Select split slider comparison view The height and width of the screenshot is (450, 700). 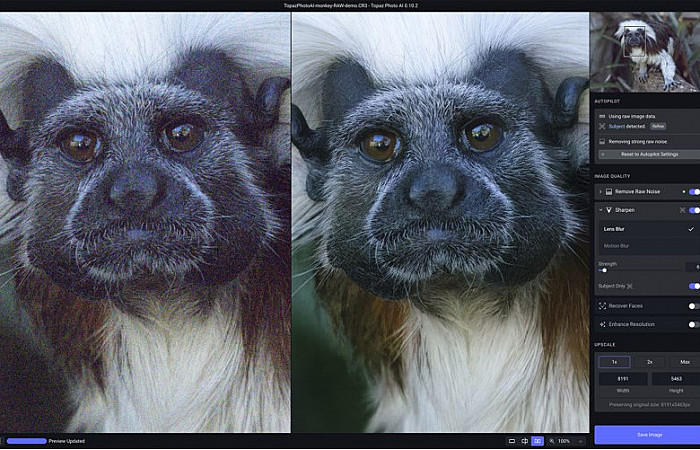coord(525,440)
